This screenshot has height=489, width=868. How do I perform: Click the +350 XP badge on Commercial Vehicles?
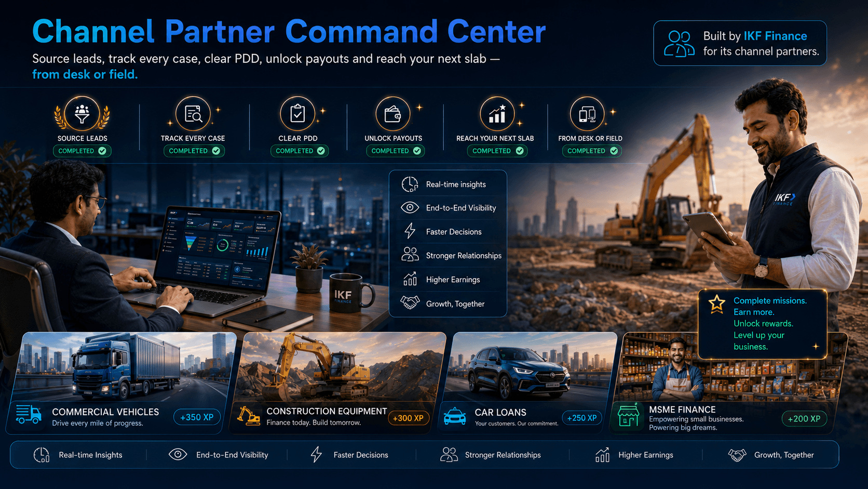pyautogui.click(x=197, y=417)
